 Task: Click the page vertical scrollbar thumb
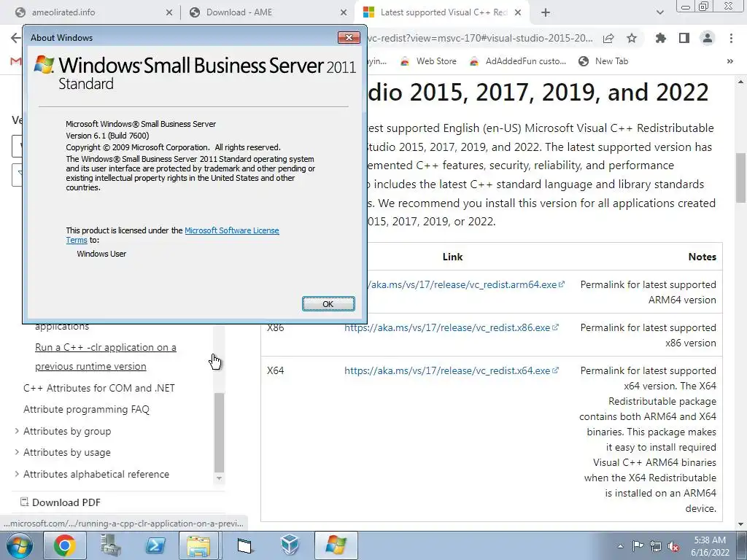point(741,177)
